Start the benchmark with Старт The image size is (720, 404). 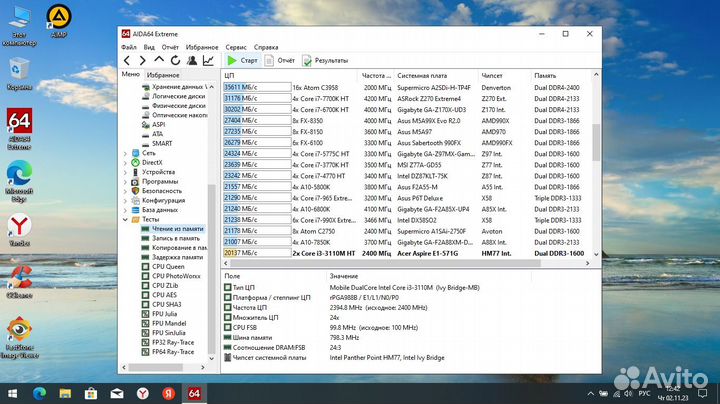coord(242,60)
